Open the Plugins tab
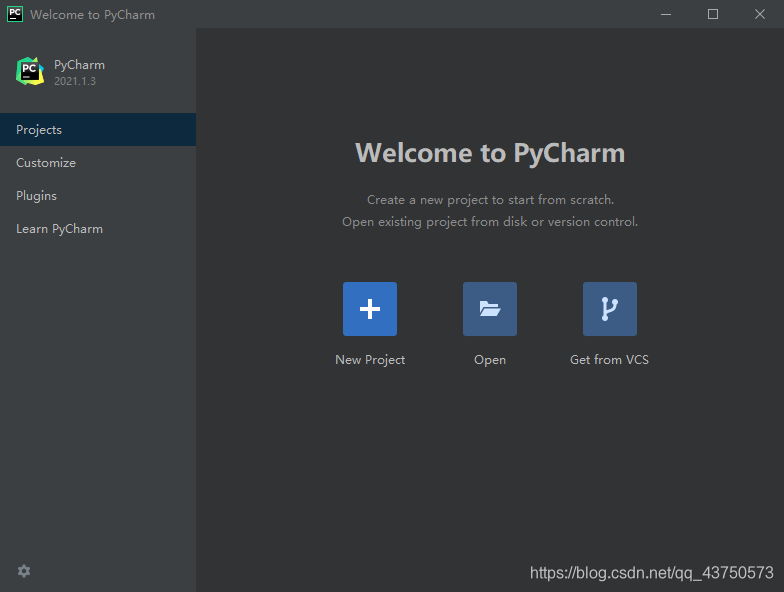Image resolution: width=784 pixels, height=592 pixels. 98,196
